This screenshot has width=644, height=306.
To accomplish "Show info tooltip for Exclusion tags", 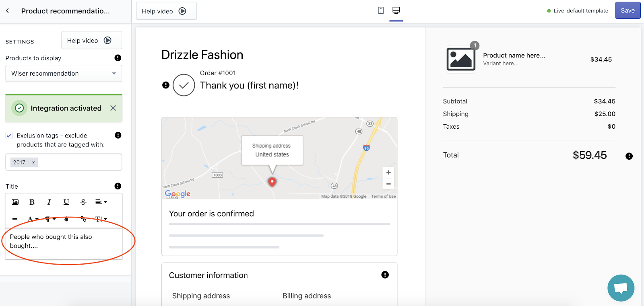I will (x=118, y=135).
